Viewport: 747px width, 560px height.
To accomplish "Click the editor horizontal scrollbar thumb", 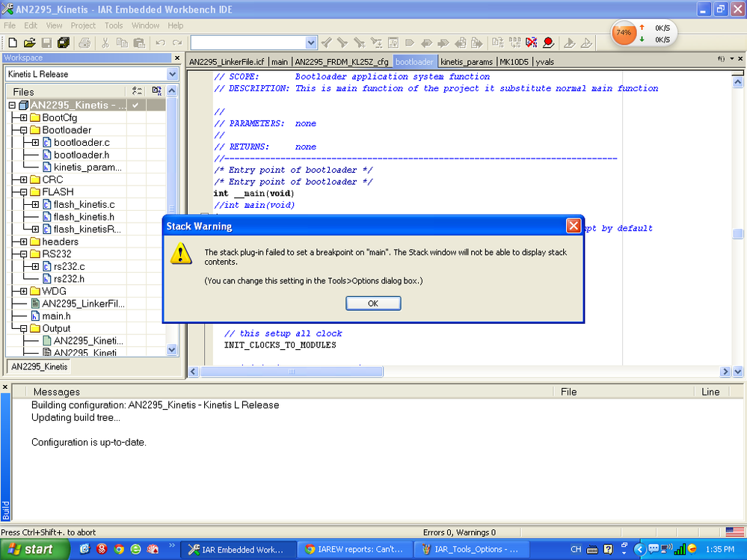I will [292, 372].
